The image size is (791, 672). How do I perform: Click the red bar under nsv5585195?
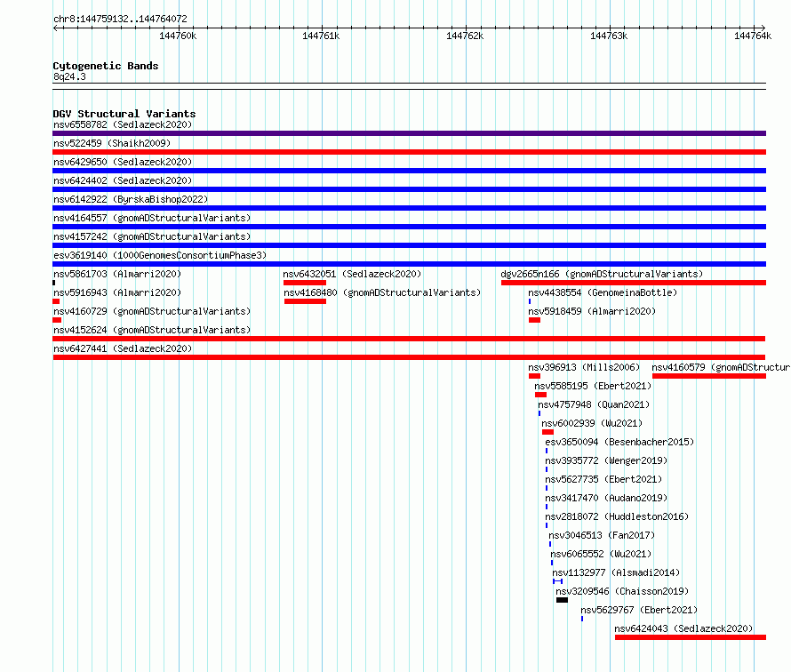540,395
